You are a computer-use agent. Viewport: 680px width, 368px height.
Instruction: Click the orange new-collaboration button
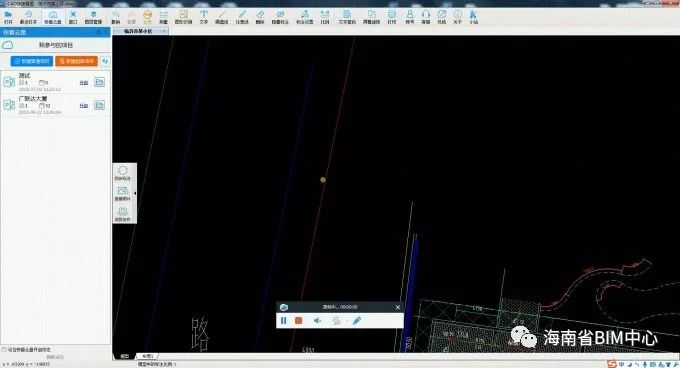(x=76, y=61)
